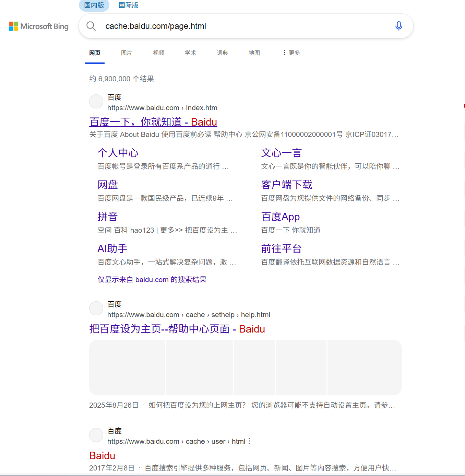The image size is (465, 476).
Task: Click the Microsoft Bing logo
Action: pyautogui.click(x=38, y=26)
